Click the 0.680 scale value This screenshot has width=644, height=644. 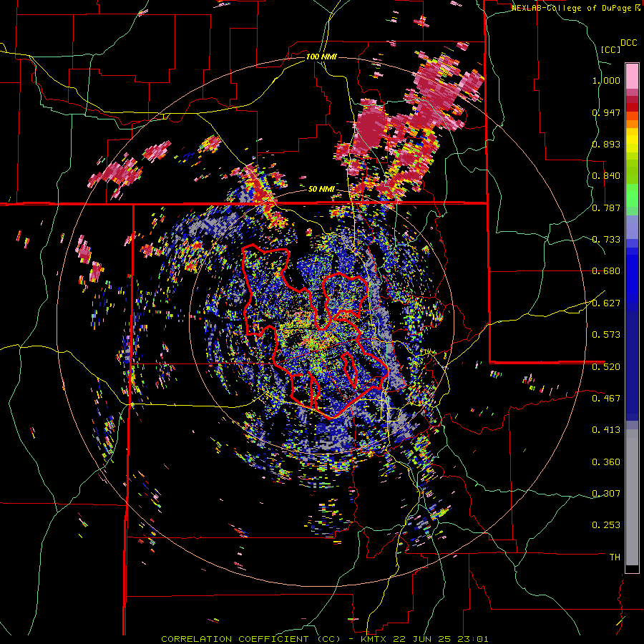pos(606,271)
